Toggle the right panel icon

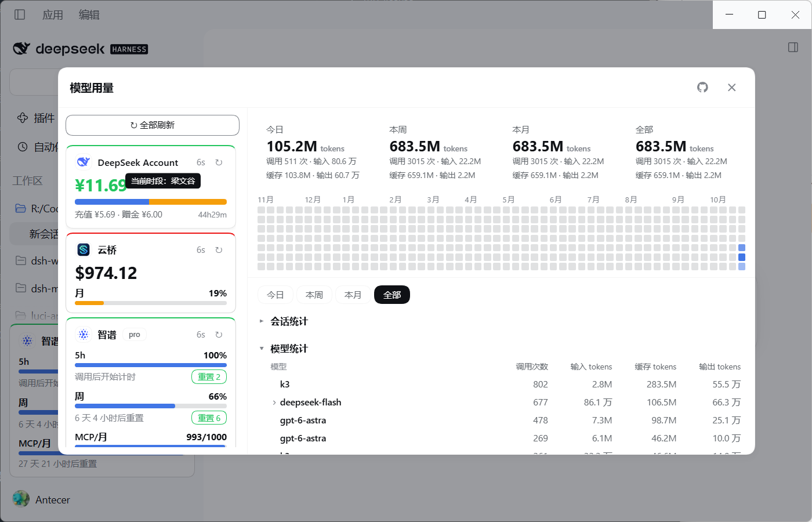point(793,48)
